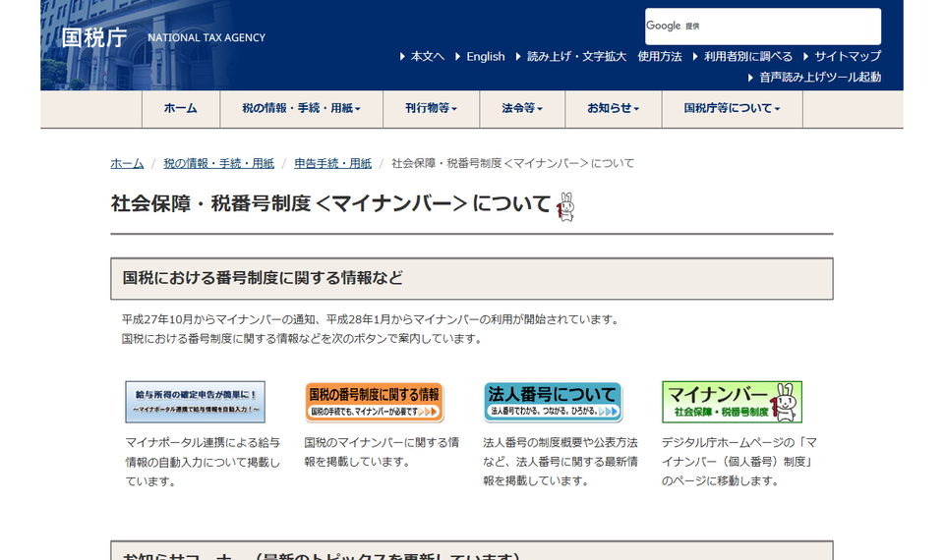944x560 pixels.
Task: Click 申告手続・用紙 breadcrumb link
Action: 332,164
